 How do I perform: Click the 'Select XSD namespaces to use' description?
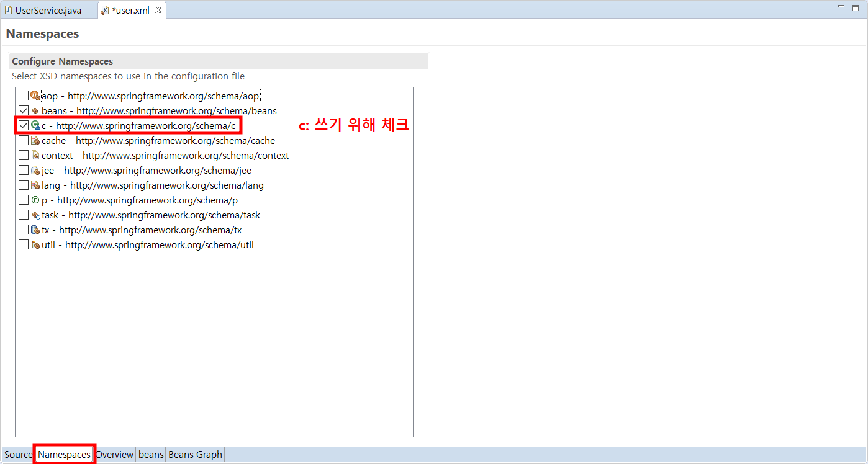click(129, 76)
